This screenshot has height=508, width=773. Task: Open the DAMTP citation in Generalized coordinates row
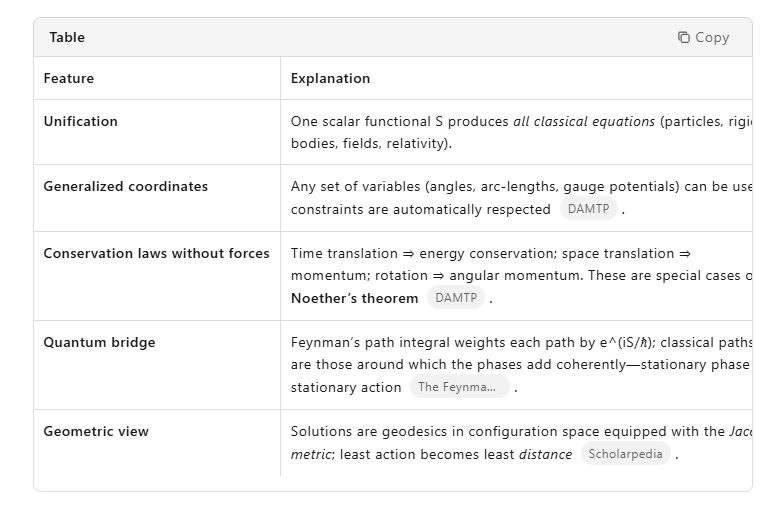tap(589, 209)
